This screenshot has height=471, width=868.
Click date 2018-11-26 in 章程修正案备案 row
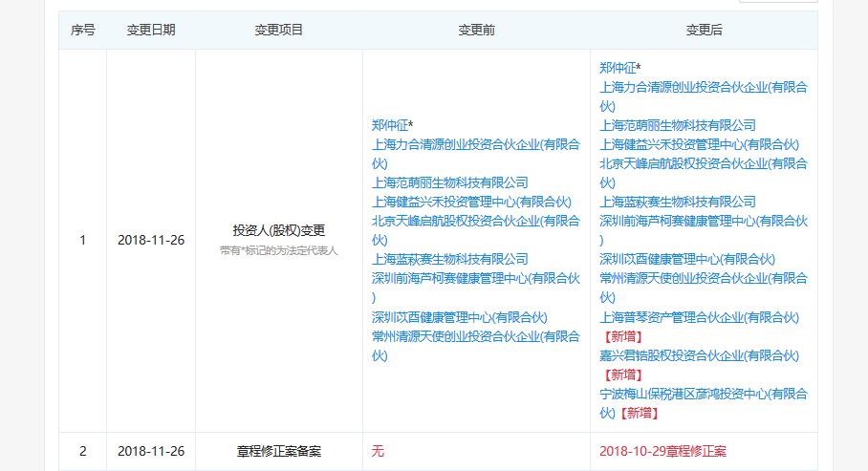pyautogui.click(x=151, y=451)
